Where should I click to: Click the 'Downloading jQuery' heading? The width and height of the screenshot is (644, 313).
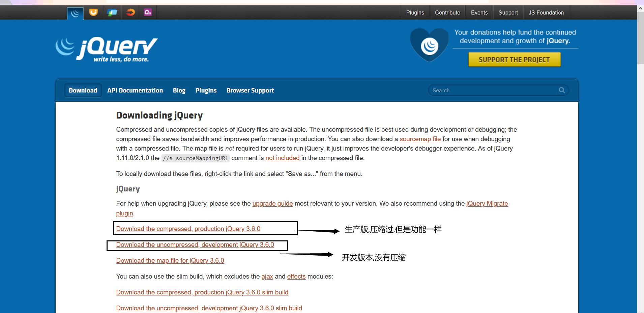tap(159, 115)
